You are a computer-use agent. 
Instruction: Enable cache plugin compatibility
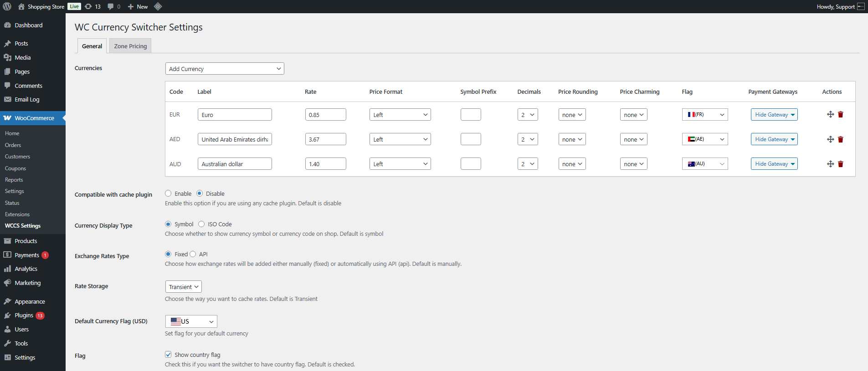(x=168, y=193)
